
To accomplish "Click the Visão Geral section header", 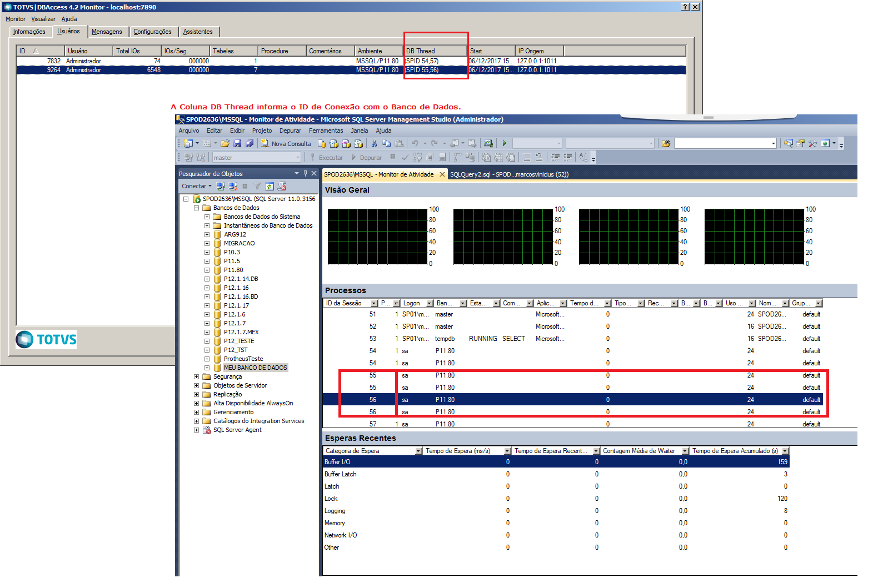I will coord(590,190).
